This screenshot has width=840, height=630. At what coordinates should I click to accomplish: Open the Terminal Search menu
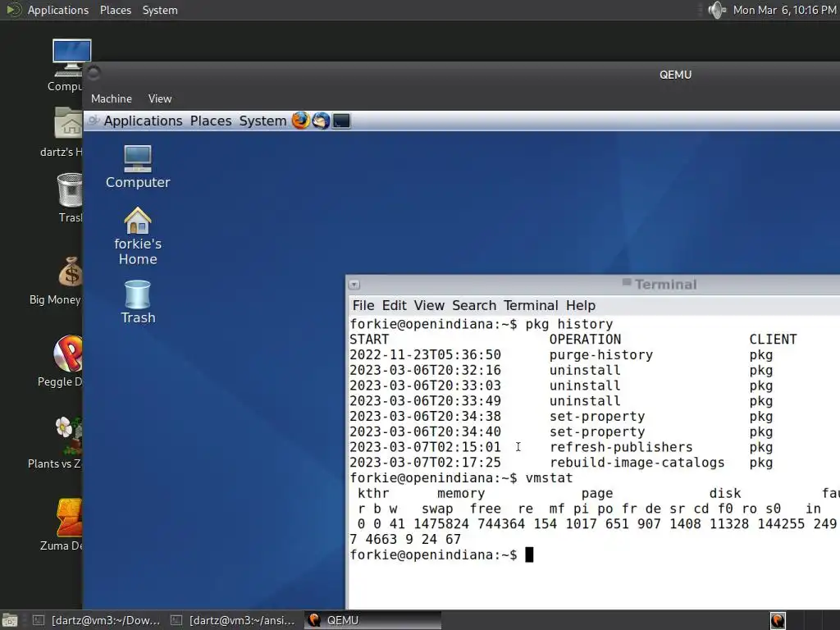(x=474, y=305)
